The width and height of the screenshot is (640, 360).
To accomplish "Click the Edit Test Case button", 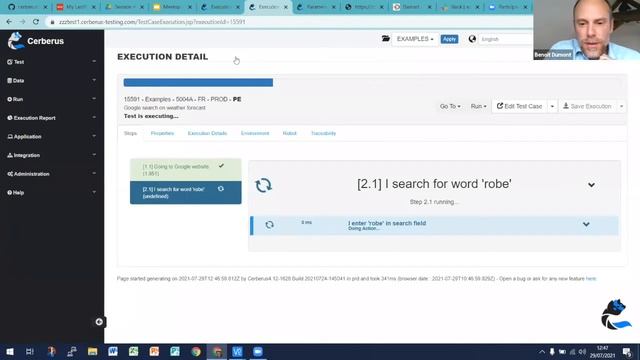I will coord(519,106).
